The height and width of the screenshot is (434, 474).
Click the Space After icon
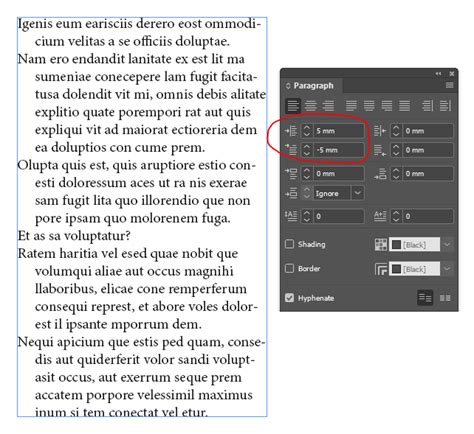[380, 174]
